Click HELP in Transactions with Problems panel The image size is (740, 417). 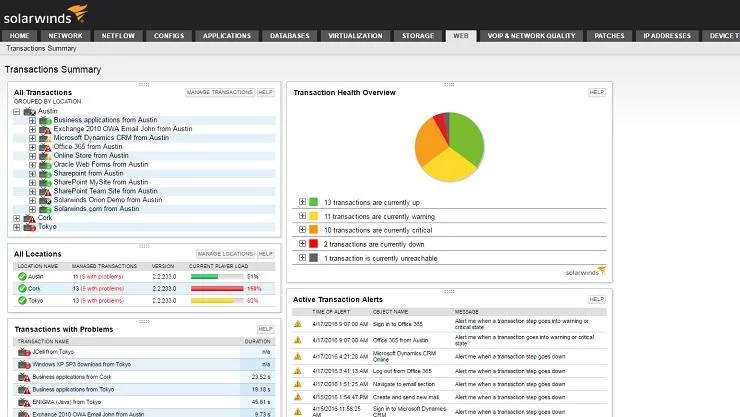[265, 329]
